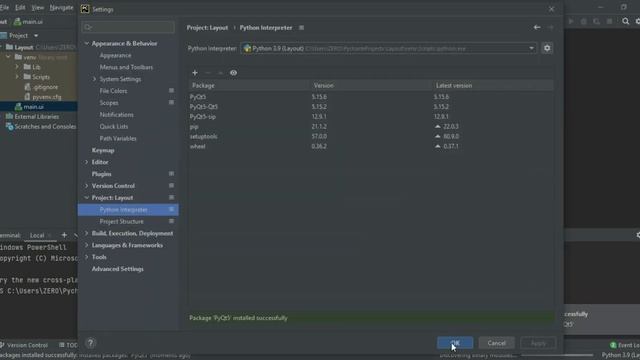This screenshot has height=360, width=640.
Task: Select PyQt5-sip package row
Action: coord(371,117)
